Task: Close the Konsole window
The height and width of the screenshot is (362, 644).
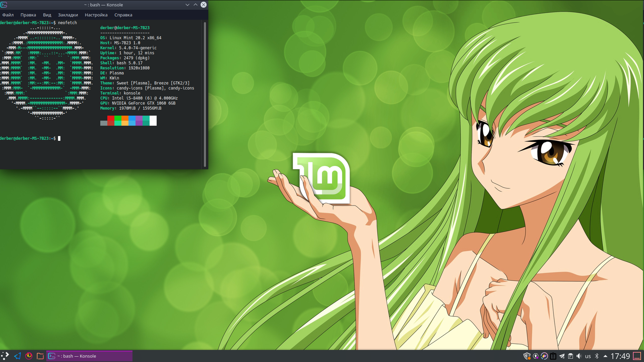Action: tap(204, 5)
